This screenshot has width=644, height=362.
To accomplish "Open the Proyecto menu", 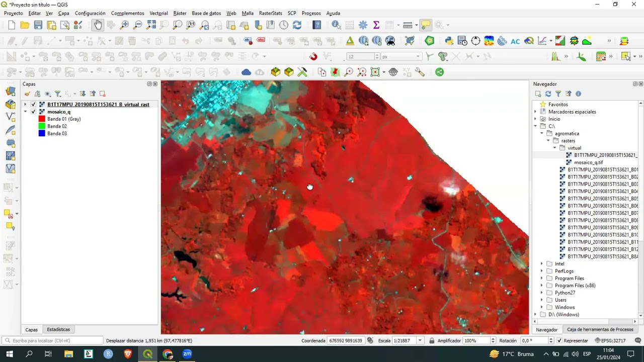I will pos(14,13).
